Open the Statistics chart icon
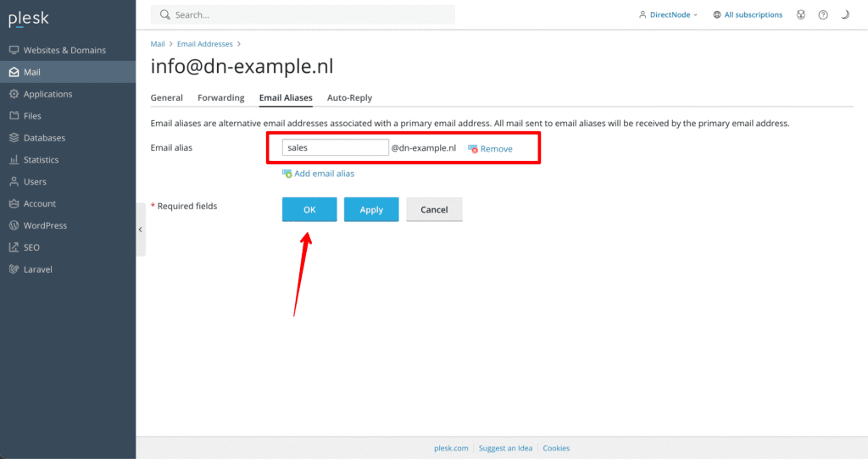This screenshot has width=868, height=459. click(x=14, y=160)
